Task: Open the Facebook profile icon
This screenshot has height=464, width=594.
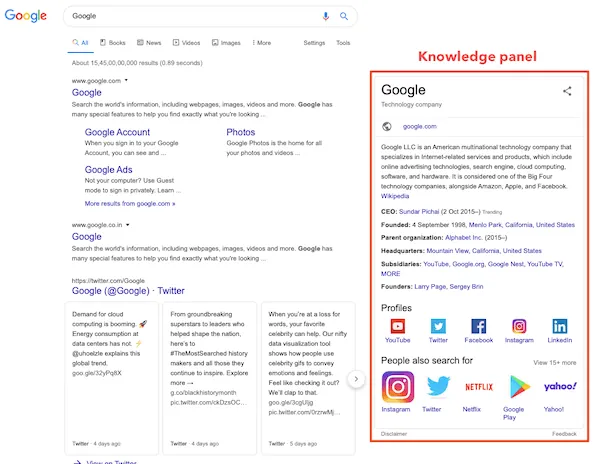Action: [x=479, y=326]
